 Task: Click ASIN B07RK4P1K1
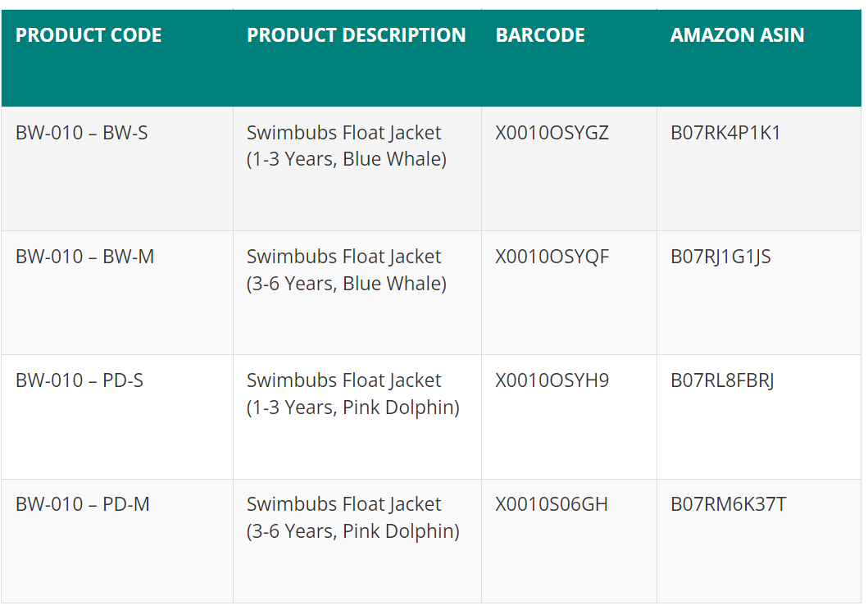pos(725,133)
